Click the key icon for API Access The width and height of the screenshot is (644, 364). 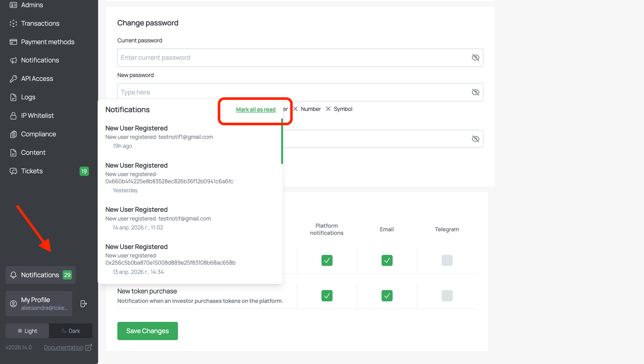point(13,79)
